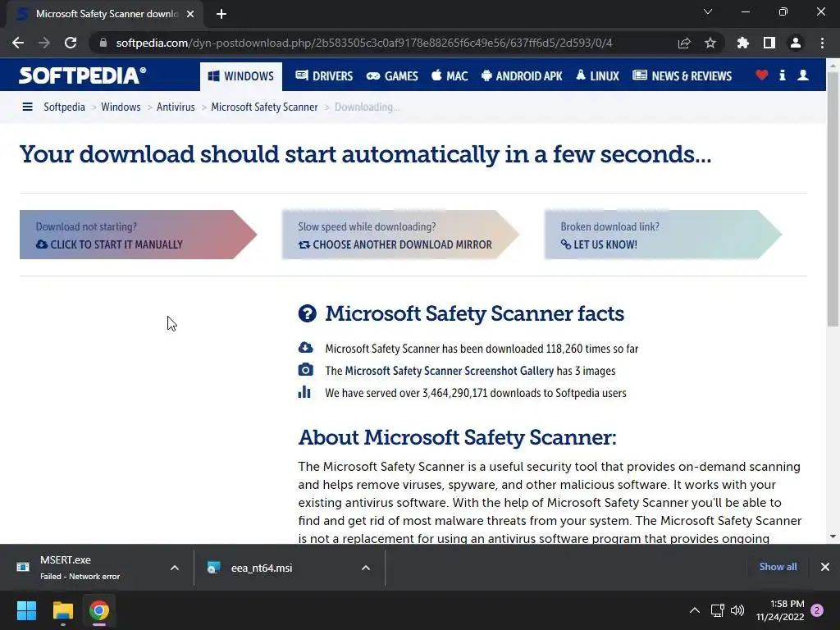Screen dimensions: 840x630
Task: Open the Linux section
Action: (597, 76)
